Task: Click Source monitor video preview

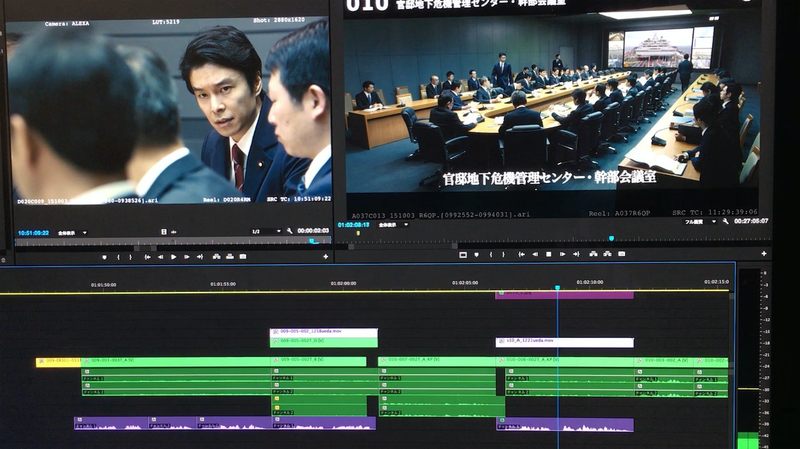Action: [x=168, y=111]
